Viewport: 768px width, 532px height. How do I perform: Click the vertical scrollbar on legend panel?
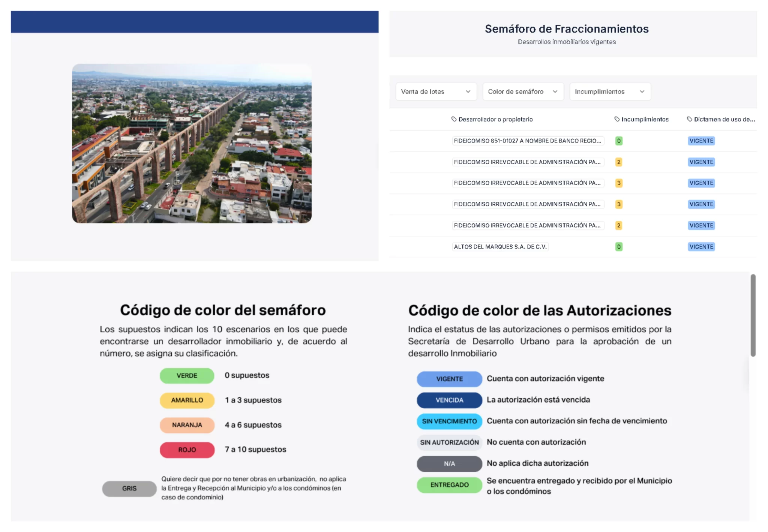pos(753,315)
